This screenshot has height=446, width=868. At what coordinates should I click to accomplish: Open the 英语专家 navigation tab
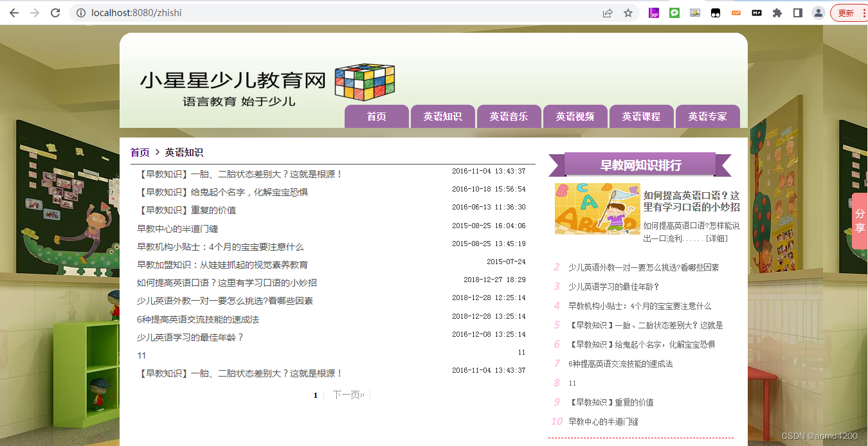707,116
